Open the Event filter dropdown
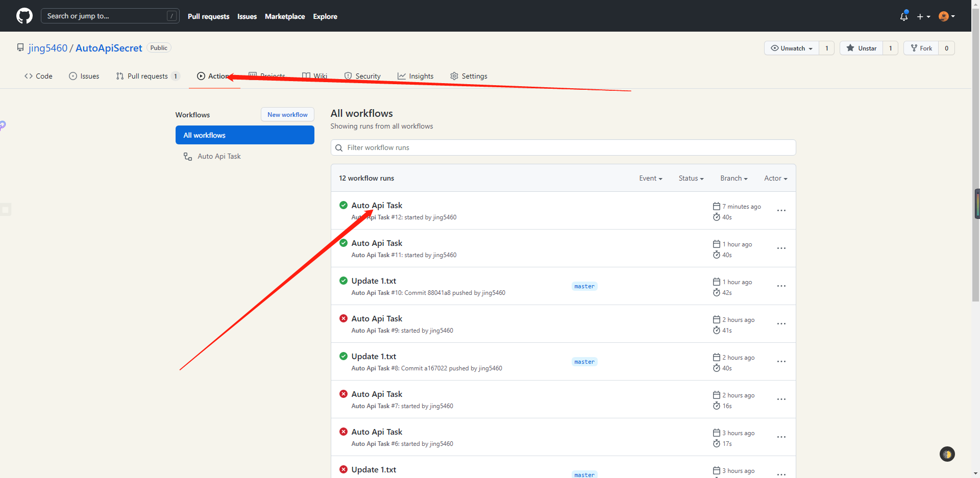Screen dimensions: 980x478 click(651, 178)
